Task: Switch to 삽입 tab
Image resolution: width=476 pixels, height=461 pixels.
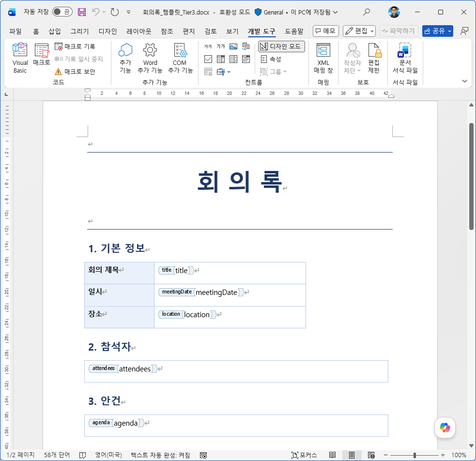Action: (55, 31)
